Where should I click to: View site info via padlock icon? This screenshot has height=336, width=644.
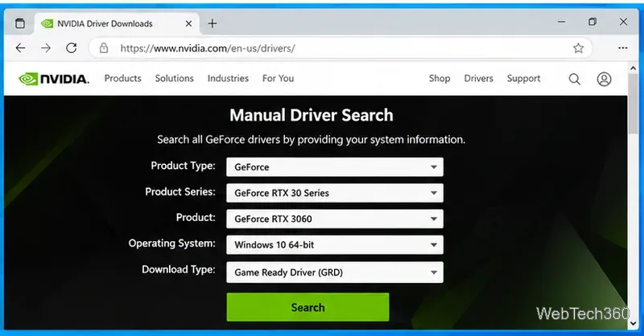(104, 48)
